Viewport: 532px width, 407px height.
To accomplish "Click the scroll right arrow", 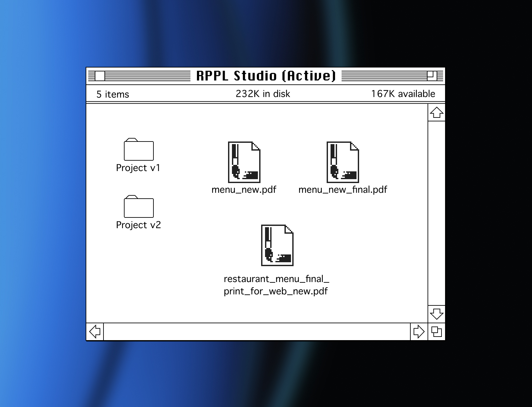I will [x=419, y=332].
